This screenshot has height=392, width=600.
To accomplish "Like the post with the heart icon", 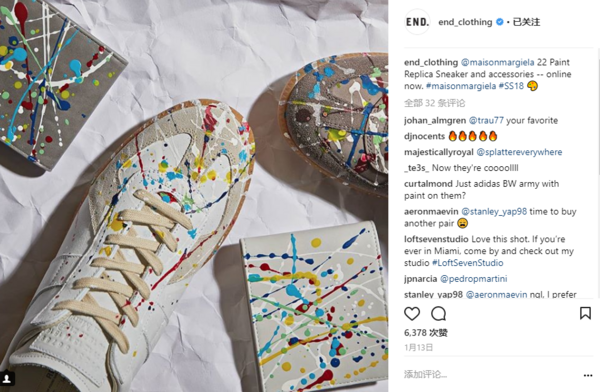I will [412, 314].
